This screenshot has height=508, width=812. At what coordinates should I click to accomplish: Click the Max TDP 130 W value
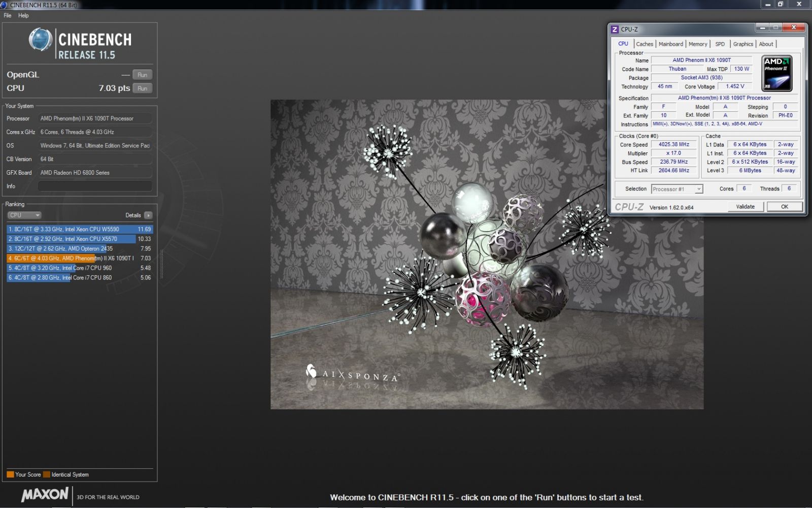coord(741,69)
